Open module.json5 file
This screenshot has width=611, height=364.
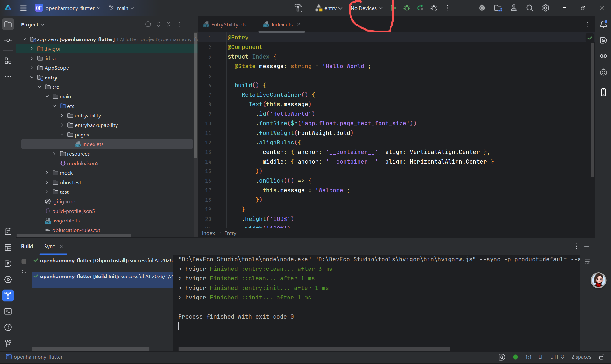point(83,163)
